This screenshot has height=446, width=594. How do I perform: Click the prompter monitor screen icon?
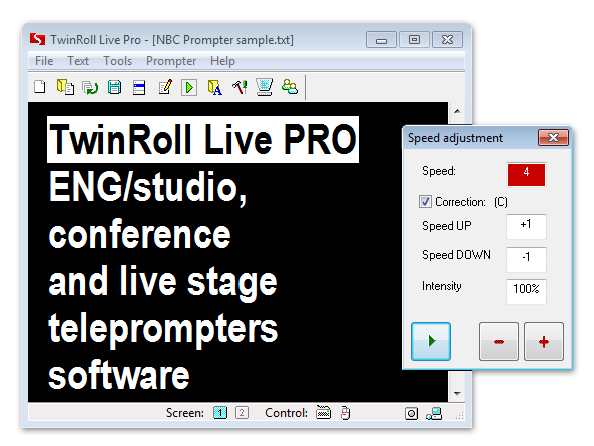264,87
